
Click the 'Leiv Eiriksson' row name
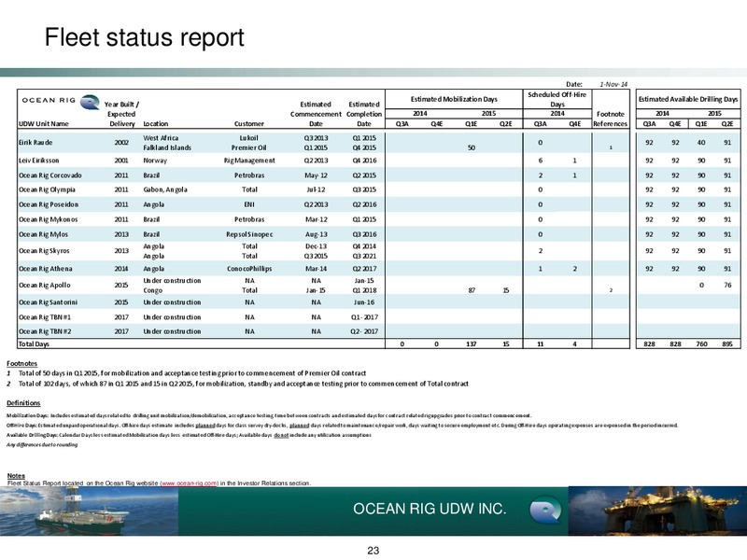point(38,161)
